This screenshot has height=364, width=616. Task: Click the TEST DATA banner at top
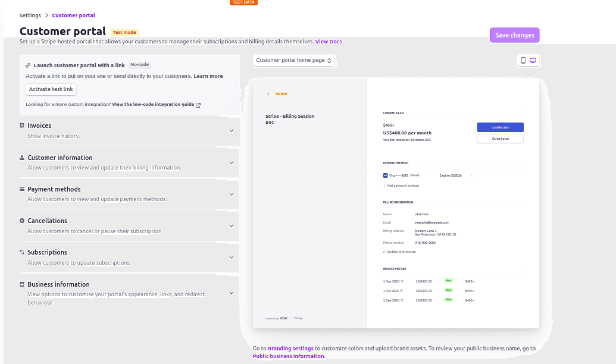[243, 2]
